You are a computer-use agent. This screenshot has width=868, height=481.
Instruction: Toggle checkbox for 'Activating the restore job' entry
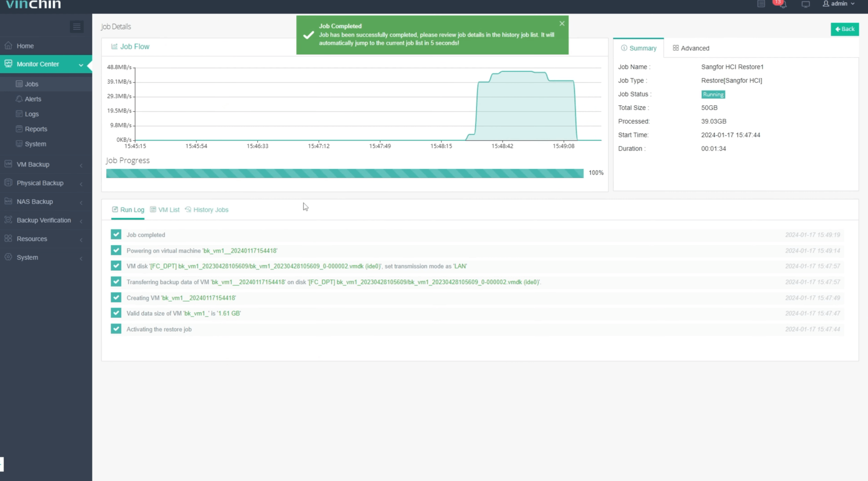coord(116,329)
